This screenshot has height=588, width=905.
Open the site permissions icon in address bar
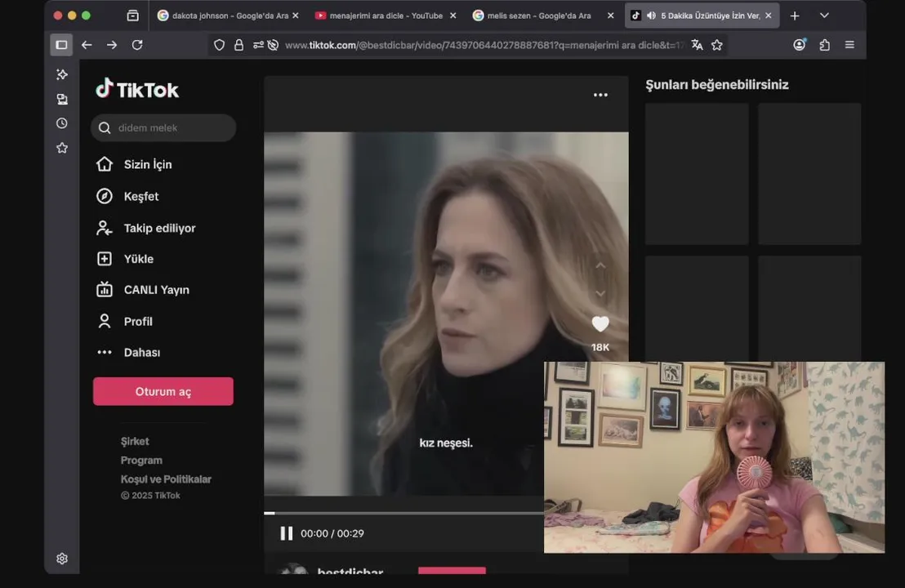(x=258, y=45)
